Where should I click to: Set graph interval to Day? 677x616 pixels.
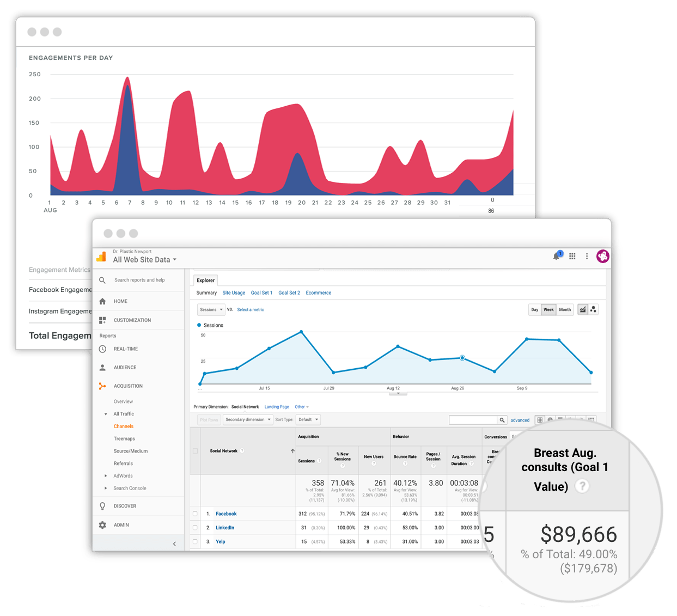535,309
